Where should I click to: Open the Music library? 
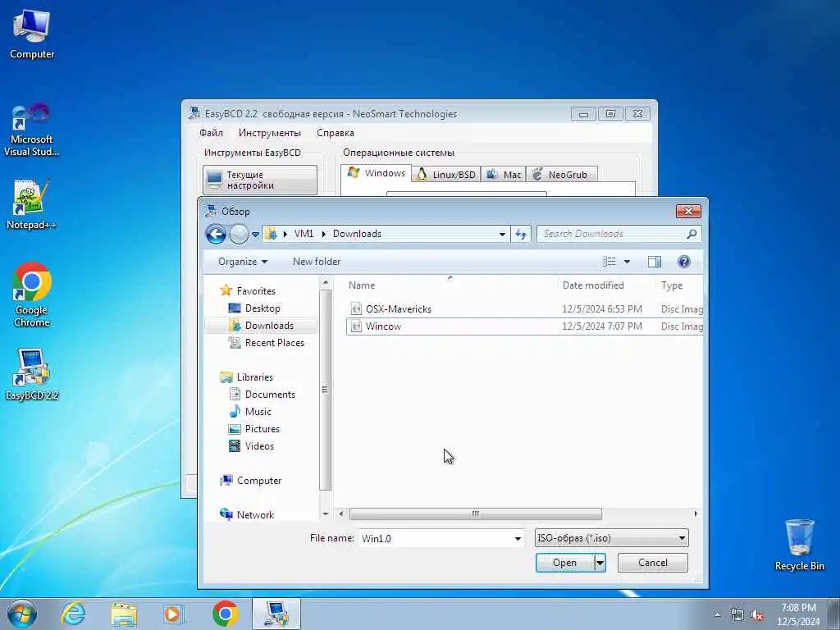point(250,412)
